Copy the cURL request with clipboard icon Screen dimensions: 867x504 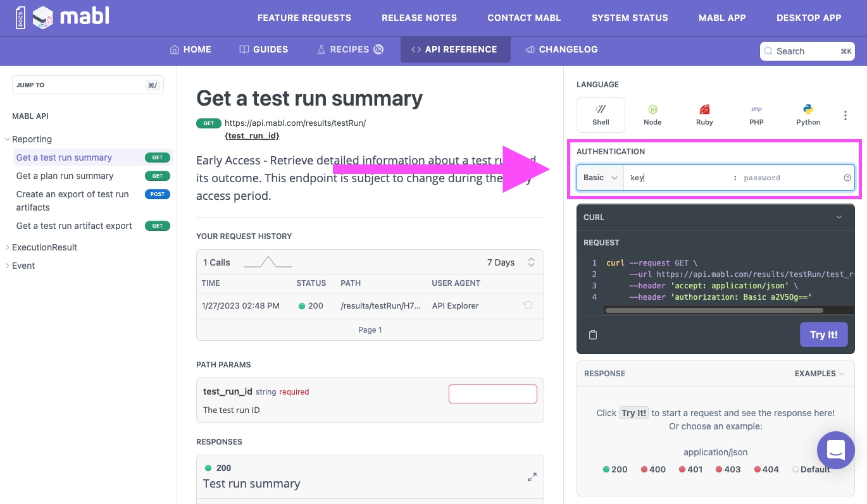tap(593, 335)
